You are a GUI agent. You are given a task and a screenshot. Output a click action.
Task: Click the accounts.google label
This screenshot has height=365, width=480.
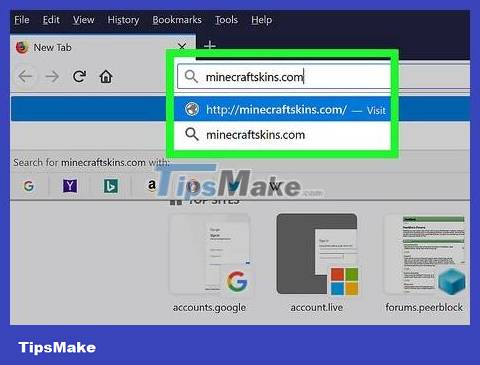pyautogui.click(x=209, y=307)
